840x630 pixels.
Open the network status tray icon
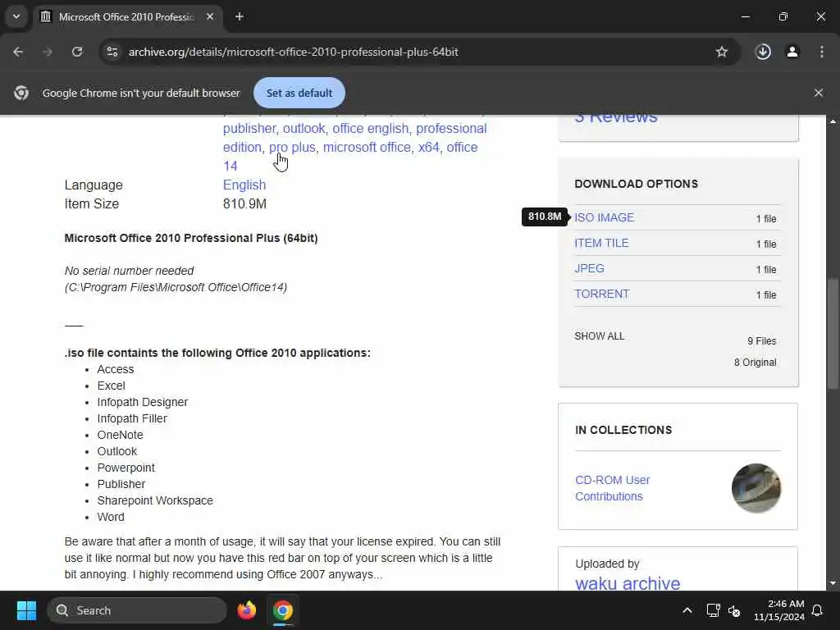(713, 610)
